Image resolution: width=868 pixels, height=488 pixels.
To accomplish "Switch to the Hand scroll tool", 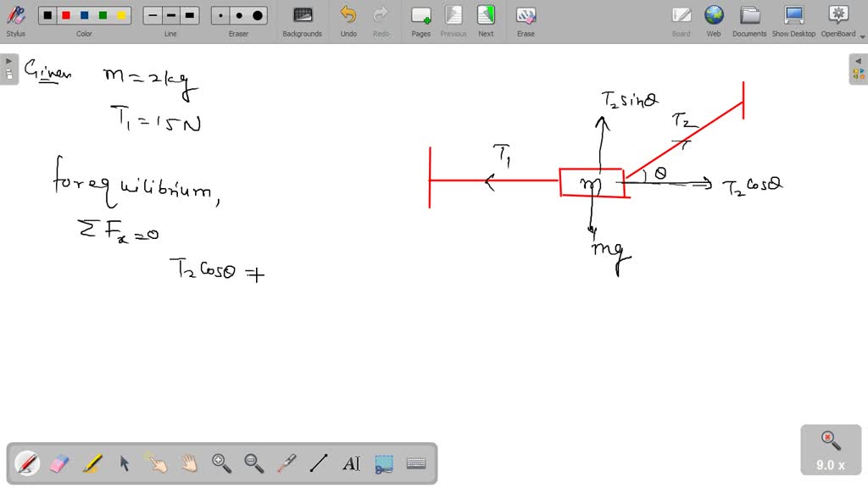I will tap(187, 463).
